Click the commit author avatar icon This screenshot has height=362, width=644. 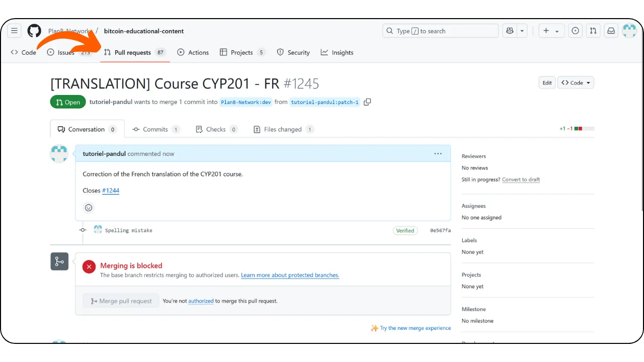tap(98, 230)
